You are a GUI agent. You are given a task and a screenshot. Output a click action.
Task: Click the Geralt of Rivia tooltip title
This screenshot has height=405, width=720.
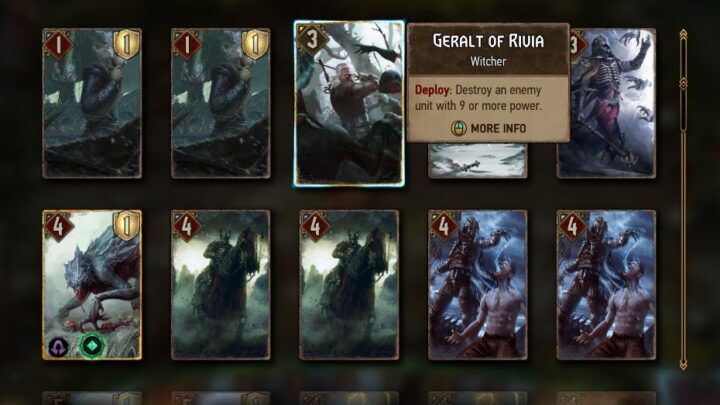[488, 41]
